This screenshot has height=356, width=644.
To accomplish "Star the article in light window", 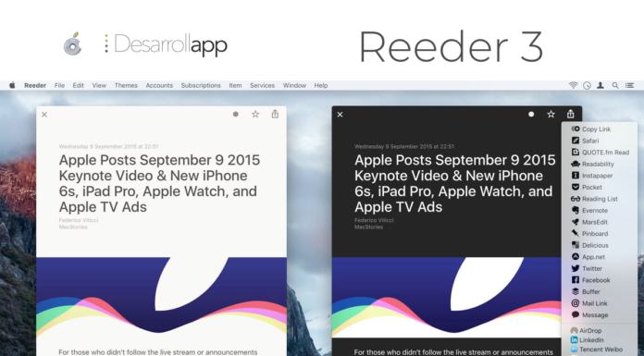I will (255, 114).
